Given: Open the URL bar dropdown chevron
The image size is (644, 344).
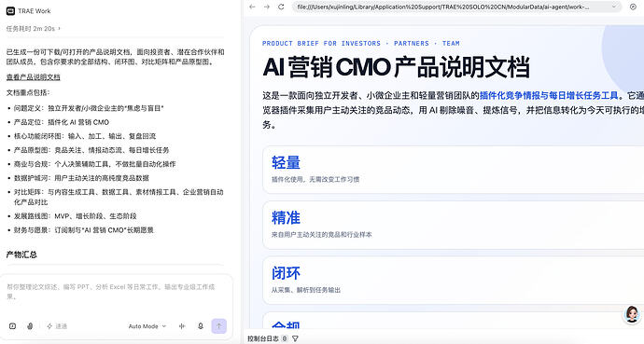Looking at the screenshot, I should click(614, 7).
